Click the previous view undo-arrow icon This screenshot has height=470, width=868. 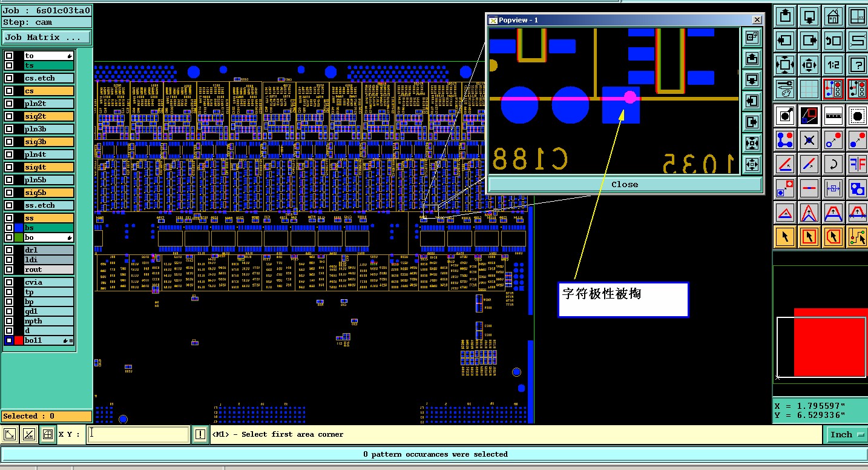(x=833, y=41)
